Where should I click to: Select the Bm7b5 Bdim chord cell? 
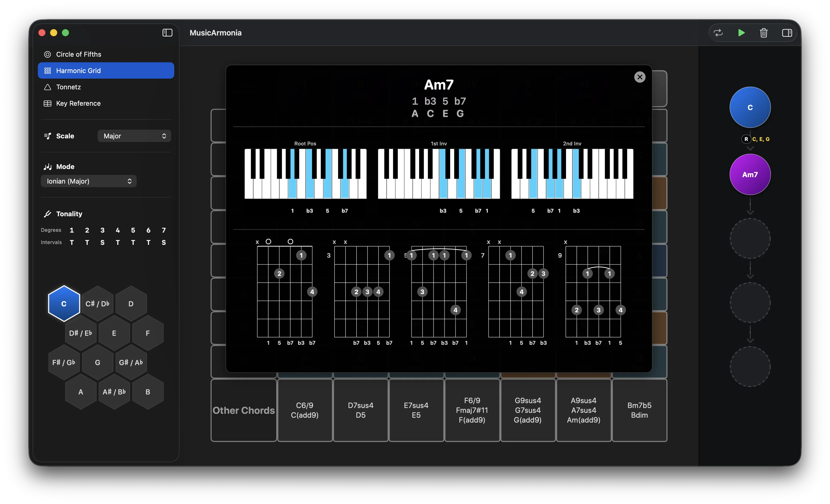tap(639, 410)
